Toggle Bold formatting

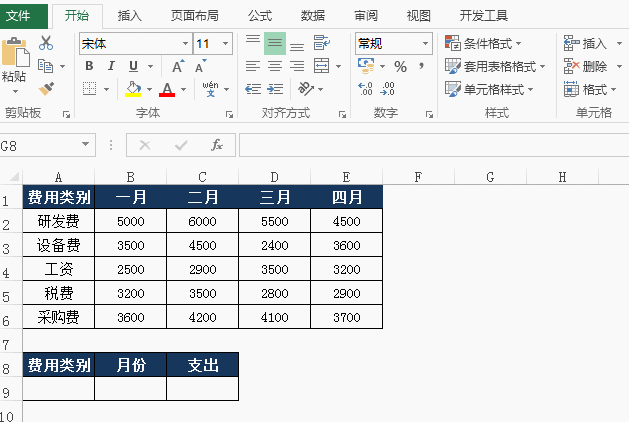[89, 66]
